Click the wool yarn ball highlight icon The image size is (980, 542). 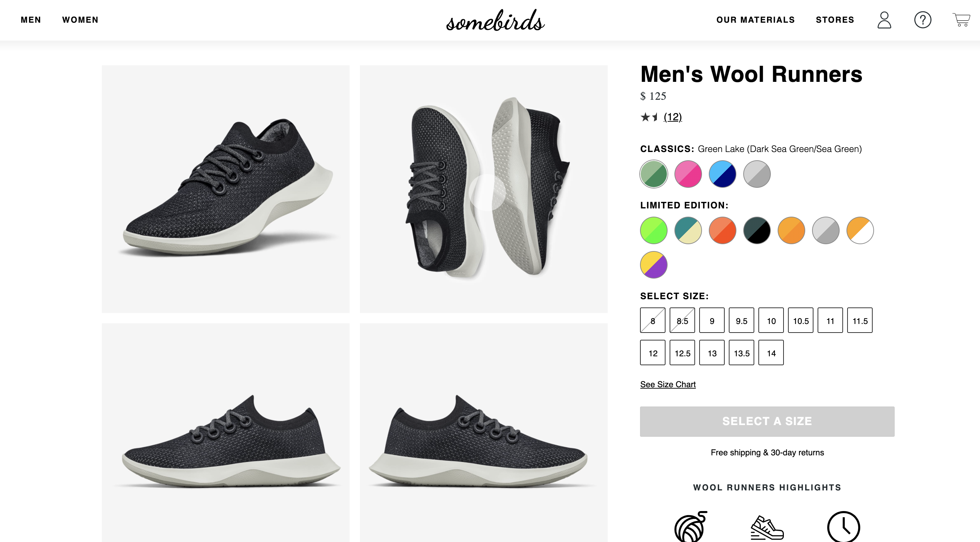(x=690, y=527)
